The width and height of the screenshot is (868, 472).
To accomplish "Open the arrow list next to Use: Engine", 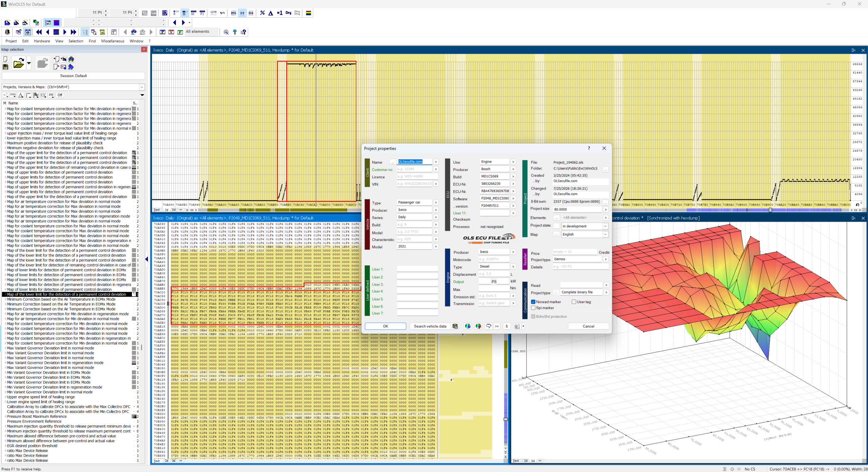I will pos(513,162).
